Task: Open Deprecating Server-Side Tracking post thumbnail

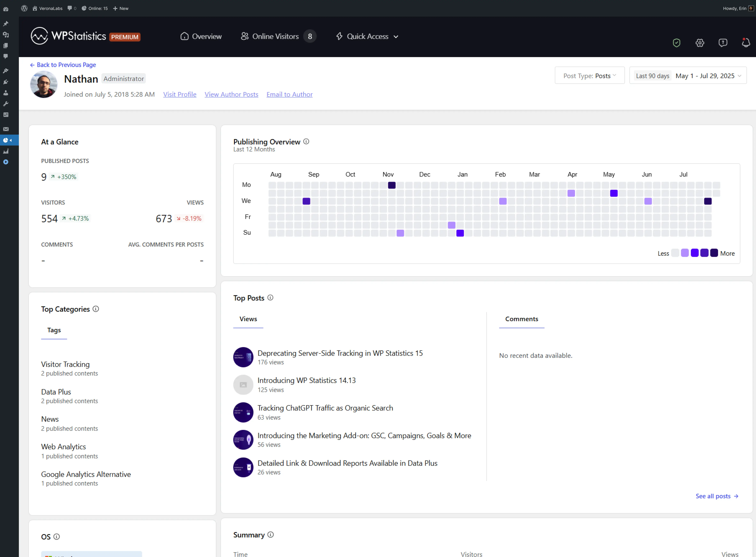Action: coord(243,357)
